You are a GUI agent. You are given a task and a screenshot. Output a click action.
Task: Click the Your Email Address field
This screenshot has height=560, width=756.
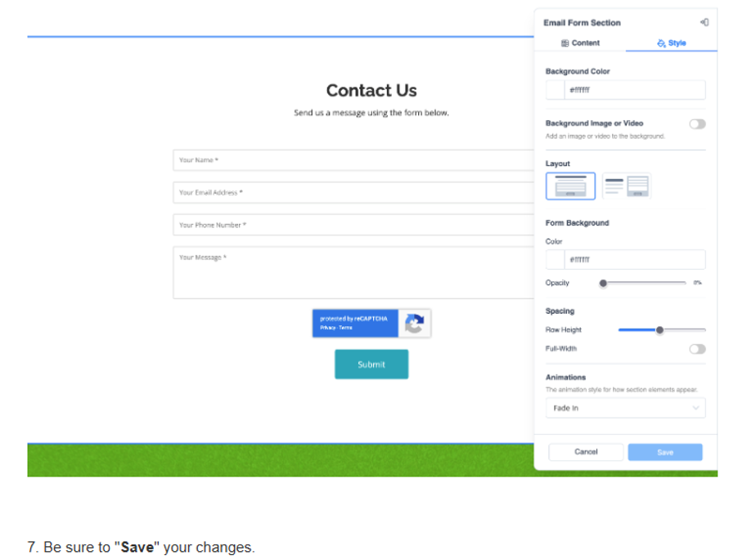click(353, 192)
